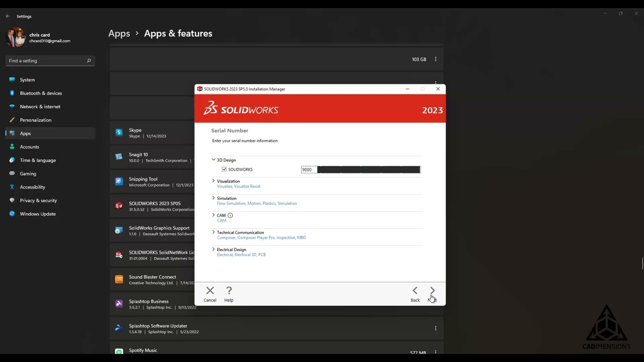644x362 pixels.
Task: Open Splashtop Software Updater options menu
Action: (436, 328)
